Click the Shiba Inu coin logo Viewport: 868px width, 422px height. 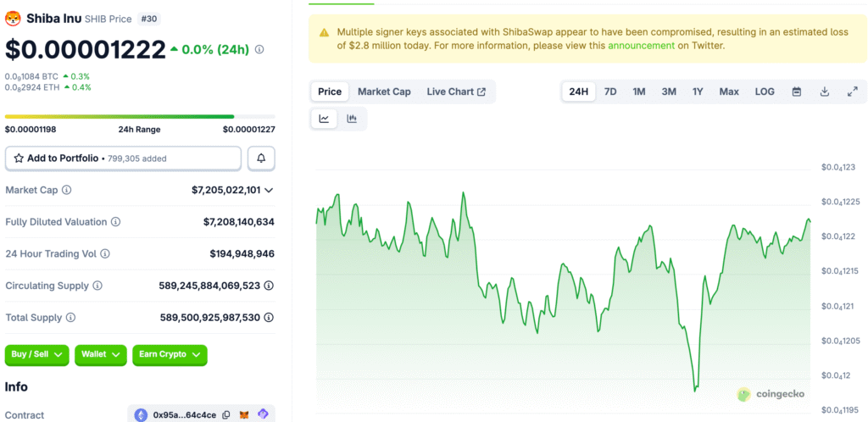[13, 19]
